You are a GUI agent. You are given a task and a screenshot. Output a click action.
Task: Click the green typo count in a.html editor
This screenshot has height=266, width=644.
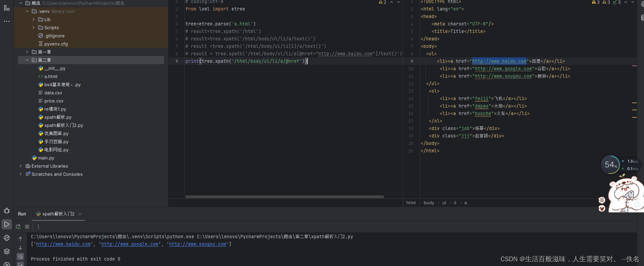pos(617,2)
